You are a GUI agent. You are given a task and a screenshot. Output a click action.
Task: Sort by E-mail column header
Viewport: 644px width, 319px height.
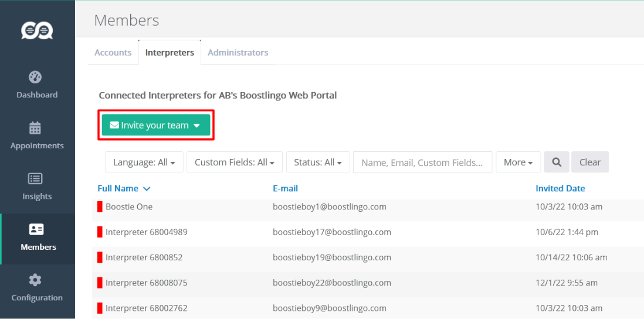pyautogui.click(x=285, y=188)
